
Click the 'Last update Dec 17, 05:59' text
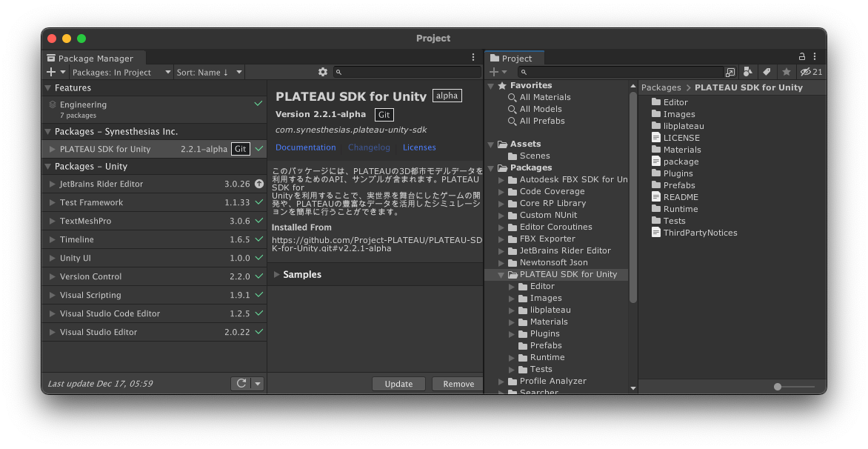100,383
